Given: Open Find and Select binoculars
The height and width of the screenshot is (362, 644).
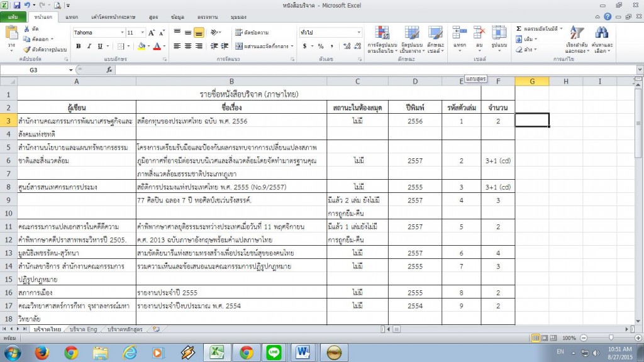Looking at the screenshot, I should pyautogui.click(x=602, y=40).
